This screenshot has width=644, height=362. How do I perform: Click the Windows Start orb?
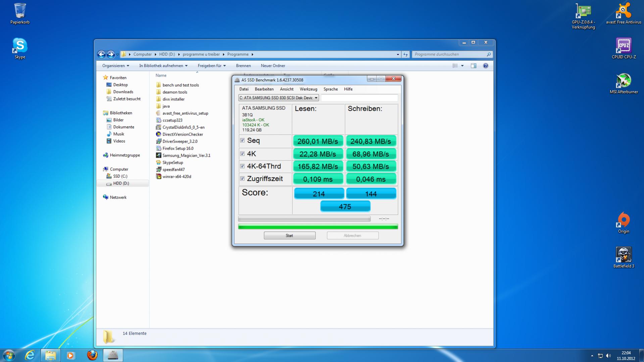9,355
